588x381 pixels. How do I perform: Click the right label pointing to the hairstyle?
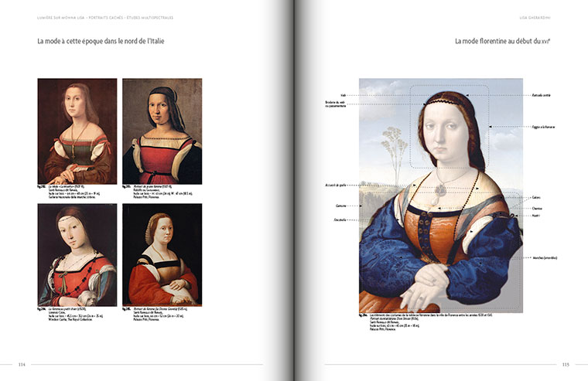click(x=543, y=127)
